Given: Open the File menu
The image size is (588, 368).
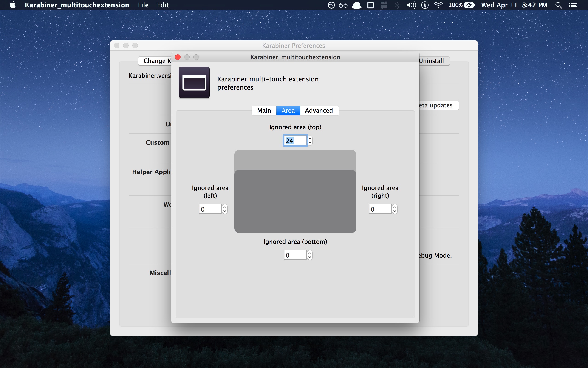Looking at the screenshot, I should [x=143, y=5].
